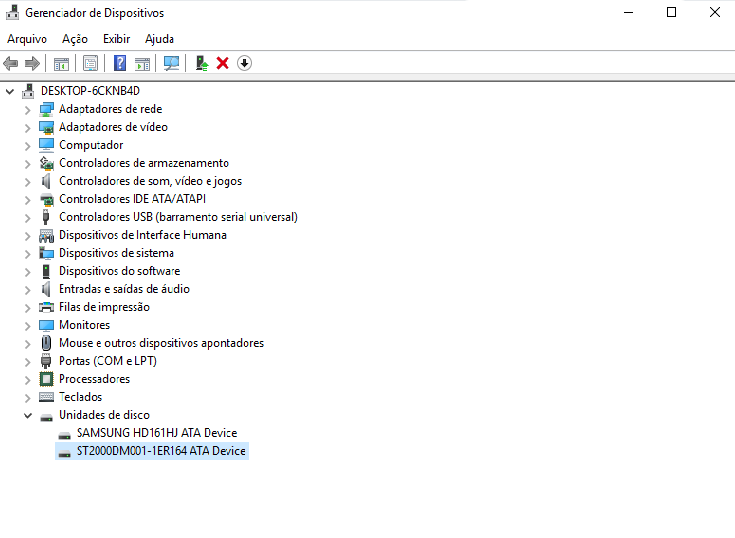Expand Adaptadores de vídeo chevron
This screenshot has height=538, width=735.
tap(28, 128)
